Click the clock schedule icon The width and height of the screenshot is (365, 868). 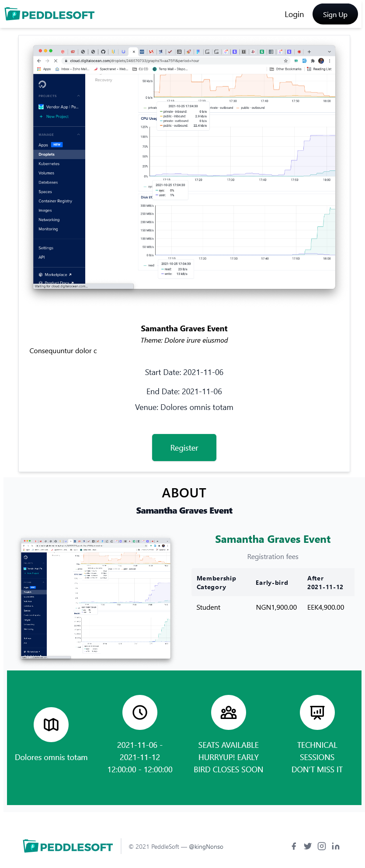140,712
